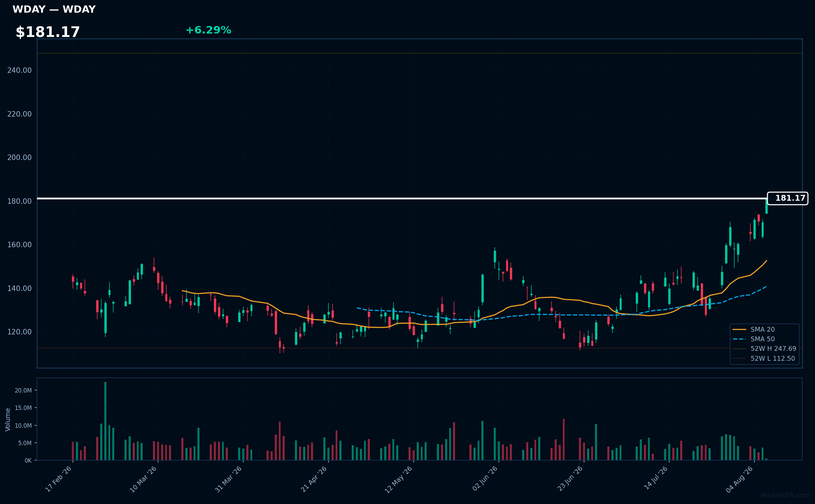The height and width of the screenshot is (504, 815).
Task: Click the 0K volume axis label
Action: tap(28, 461)
